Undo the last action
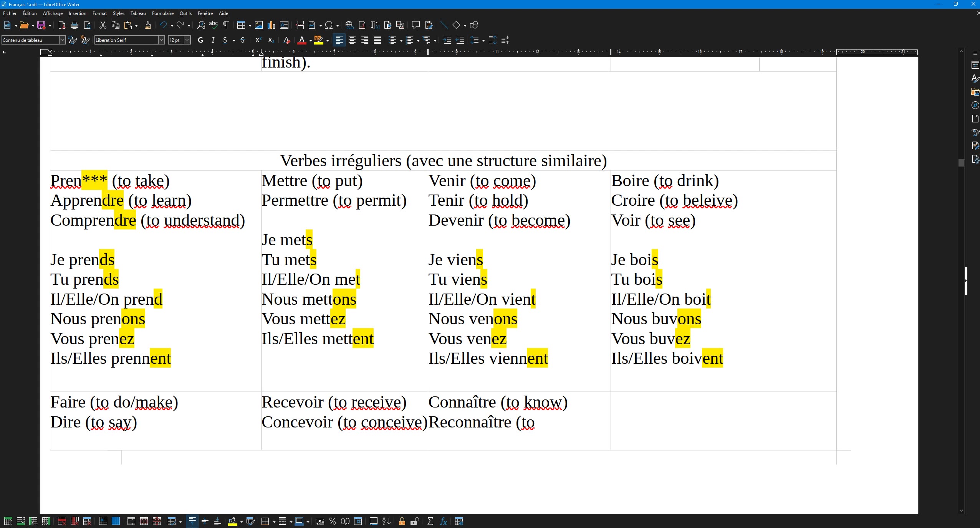This screenshot has height=528, width=980. [163, 25]
